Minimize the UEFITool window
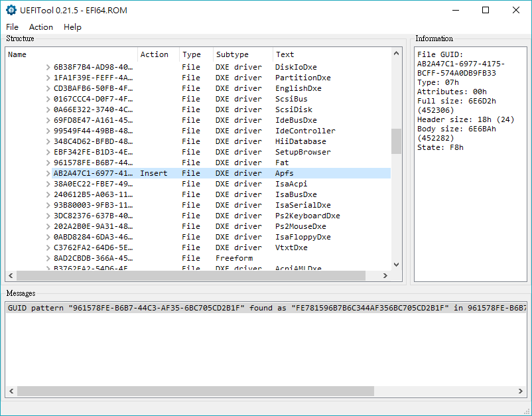The image size is (532, 416). coord(456,10)
